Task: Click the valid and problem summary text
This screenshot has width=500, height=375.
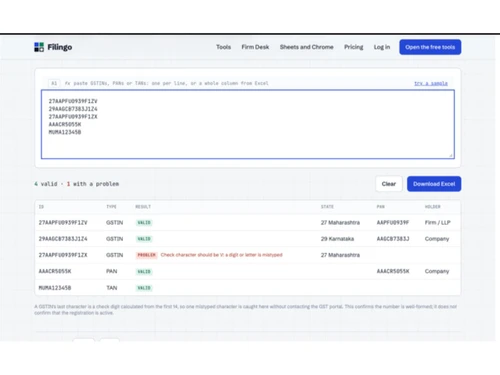Action: point(77,184)
